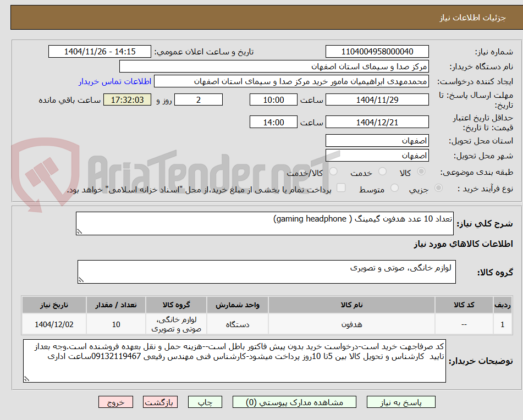Click the شهر محل تحویل field

(377, 156)
